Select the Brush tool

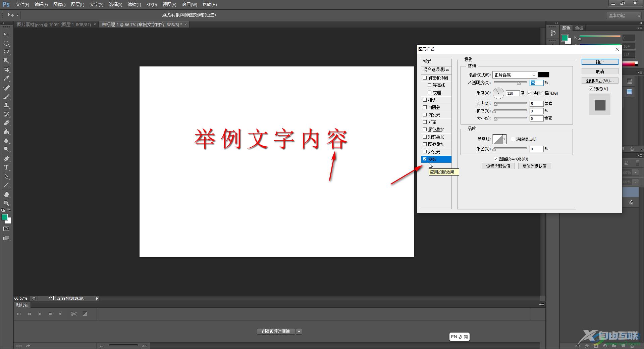(x=6, y=97)
